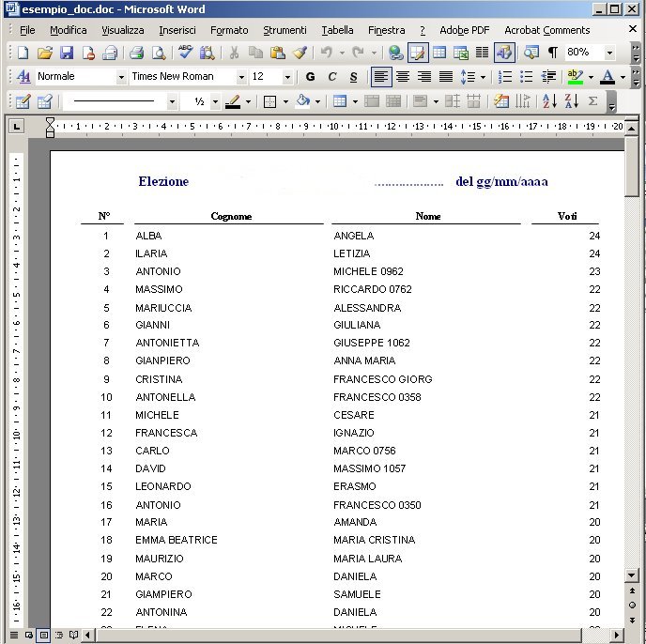Insert an Excel worksheet
The width and height of the screenshot is (646, 644).
pos(461,53)
